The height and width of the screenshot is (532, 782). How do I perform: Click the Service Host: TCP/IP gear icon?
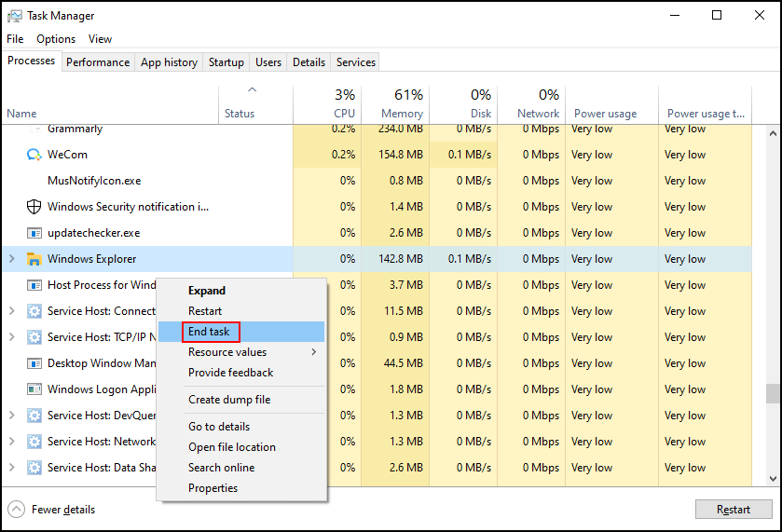tap(34, 337)
